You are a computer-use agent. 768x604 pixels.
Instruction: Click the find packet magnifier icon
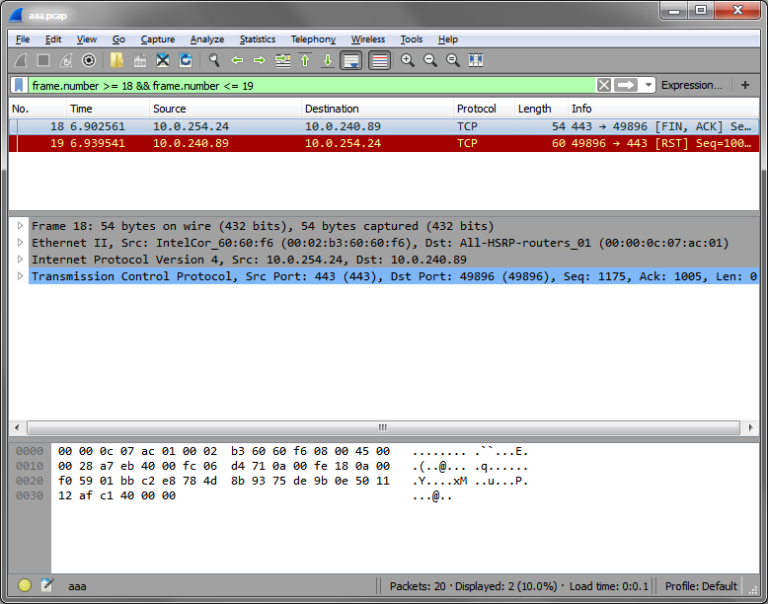pyautogui.click(x=214, y=60)
